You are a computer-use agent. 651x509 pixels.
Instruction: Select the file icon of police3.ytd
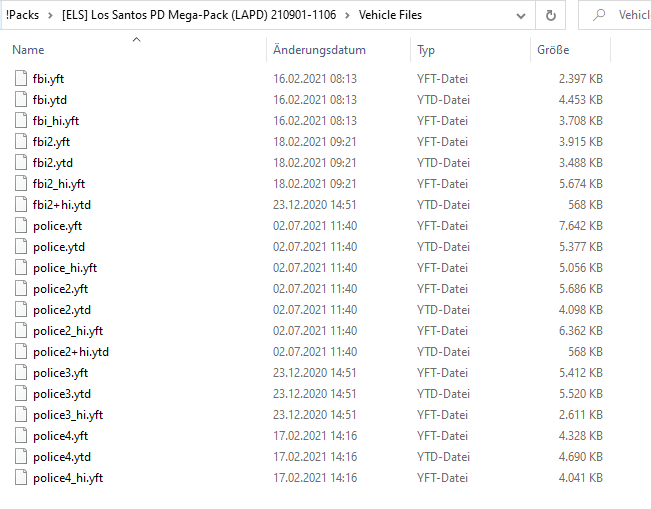pos(21,393)
